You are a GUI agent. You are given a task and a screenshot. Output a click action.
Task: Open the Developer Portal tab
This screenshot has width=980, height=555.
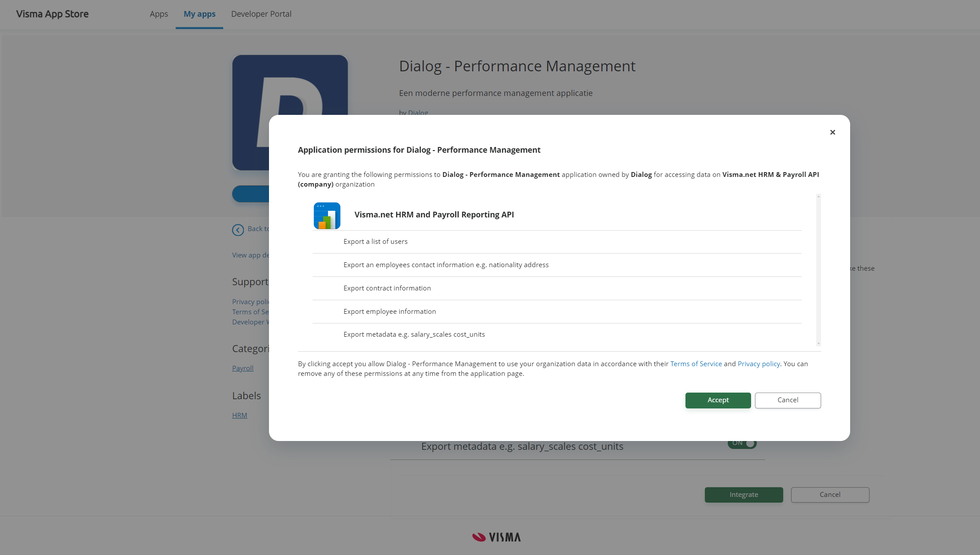coord(261,14)
